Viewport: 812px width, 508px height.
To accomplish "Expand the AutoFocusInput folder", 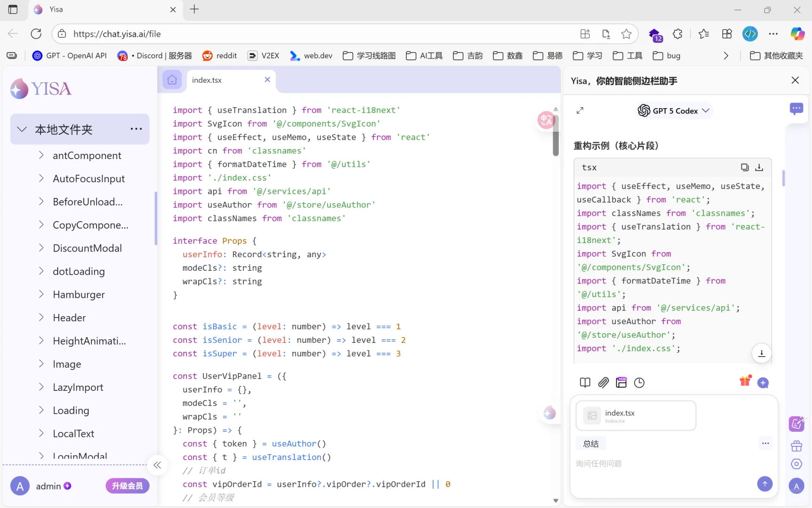I will [41, 178].
